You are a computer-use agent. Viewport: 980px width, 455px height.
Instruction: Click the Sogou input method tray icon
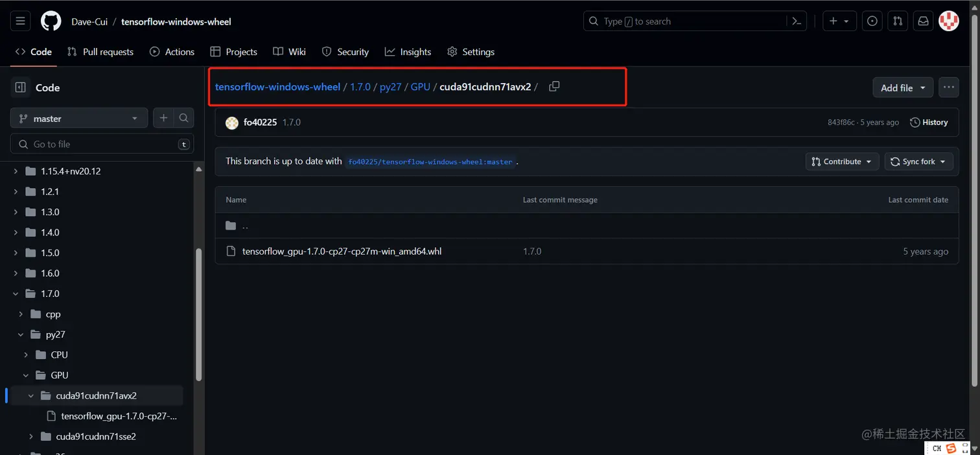point(951,449)
